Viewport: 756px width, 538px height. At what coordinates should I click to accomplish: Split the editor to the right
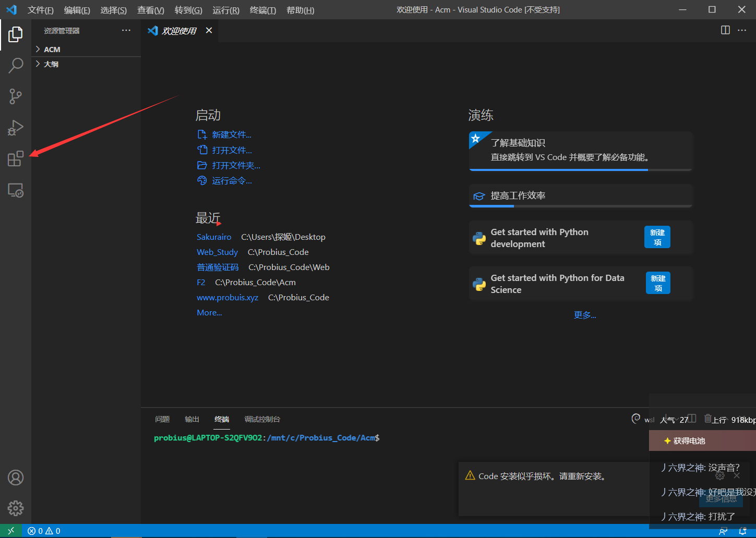725,30
